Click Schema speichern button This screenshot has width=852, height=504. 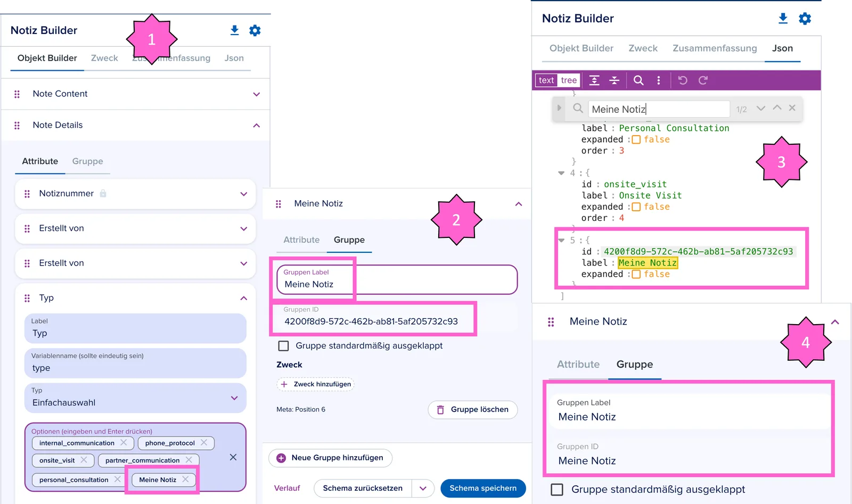point(483,488)
